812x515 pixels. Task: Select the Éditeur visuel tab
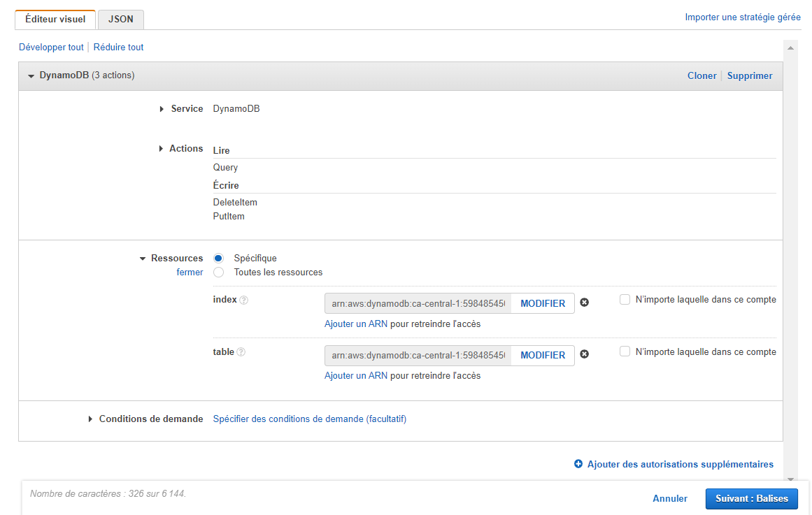tap(55, 20)
